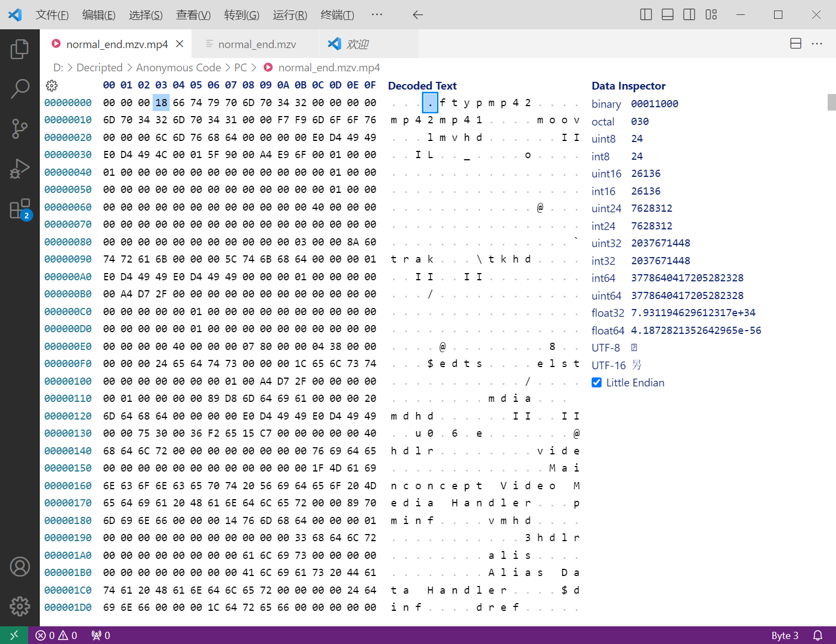Screen dimensions: 836x644
Task: Open the Explorer view in activity bar
Action: click(x=20, y=49)
